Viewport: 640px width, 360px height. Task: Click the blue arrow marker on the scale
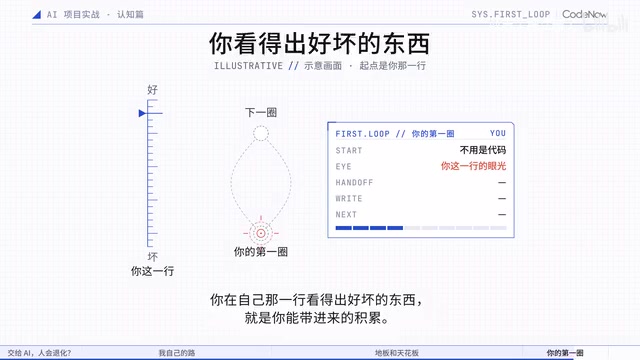point(142,113)
